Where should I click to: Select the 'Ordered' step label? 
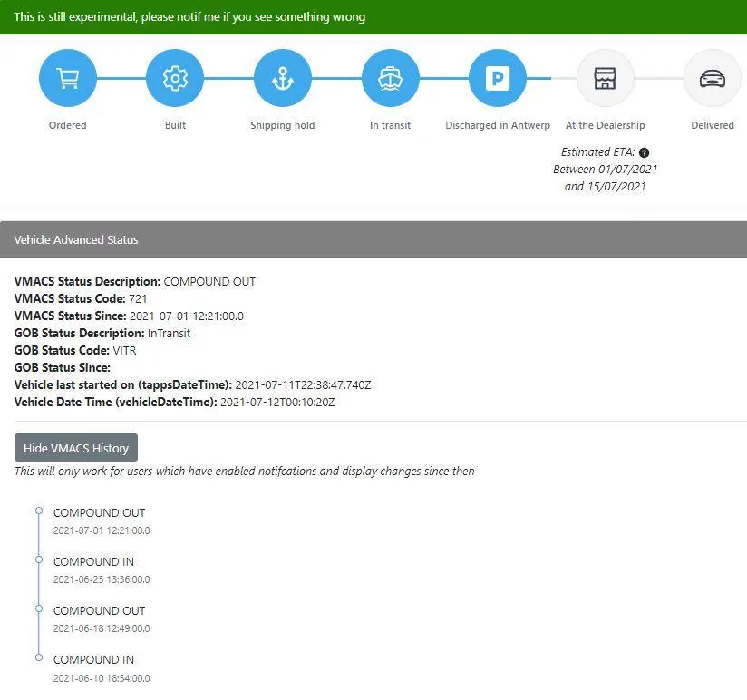coord(68,125)
